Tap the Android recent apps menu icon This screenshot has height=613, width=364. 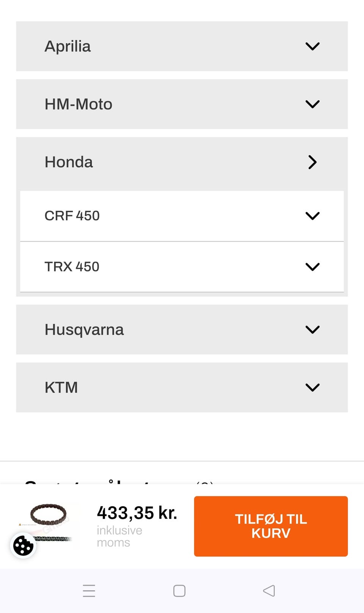(x=89, y=591)
